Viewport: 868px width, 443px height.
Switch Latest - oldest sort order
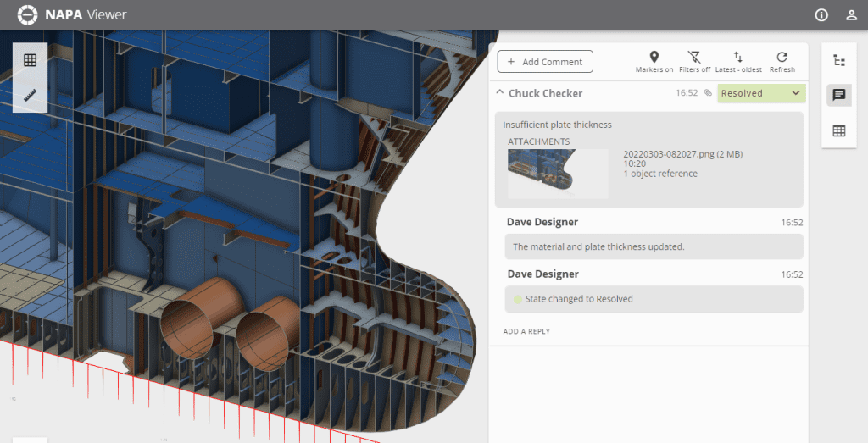pos(738,61)
